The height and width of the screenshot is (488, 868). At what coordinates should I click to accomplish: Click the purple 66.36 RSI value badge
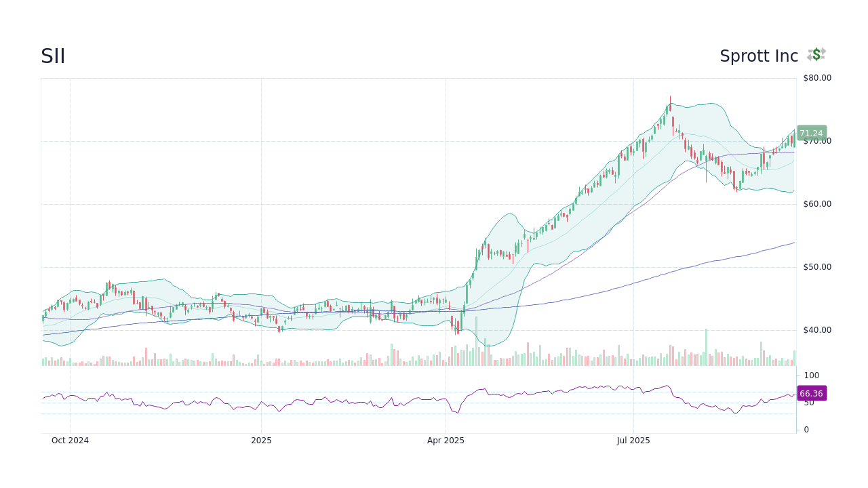coord(811,393)
